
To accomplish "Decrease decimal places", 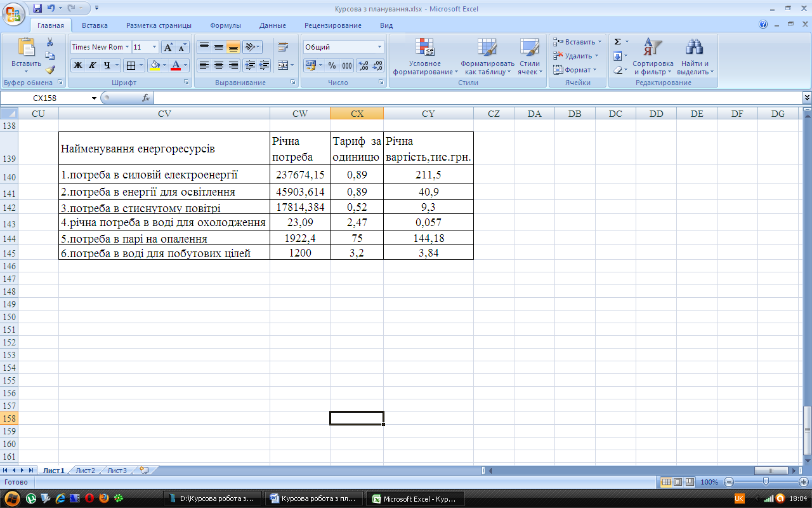I will click(378, 65).
